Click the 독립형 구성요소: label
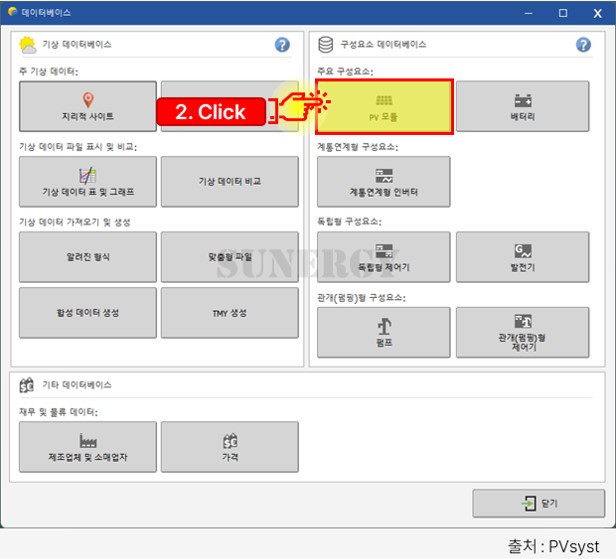 point(349,222)
